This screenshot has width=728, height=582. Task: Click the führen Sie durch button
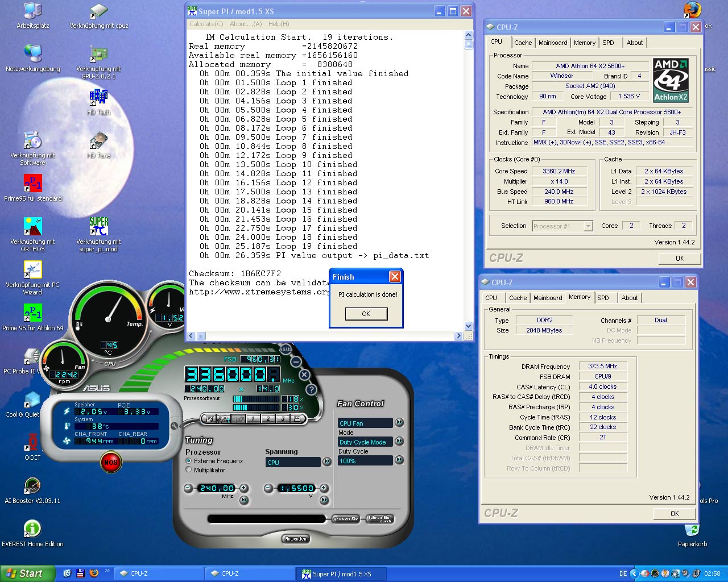tap(379, 519)
